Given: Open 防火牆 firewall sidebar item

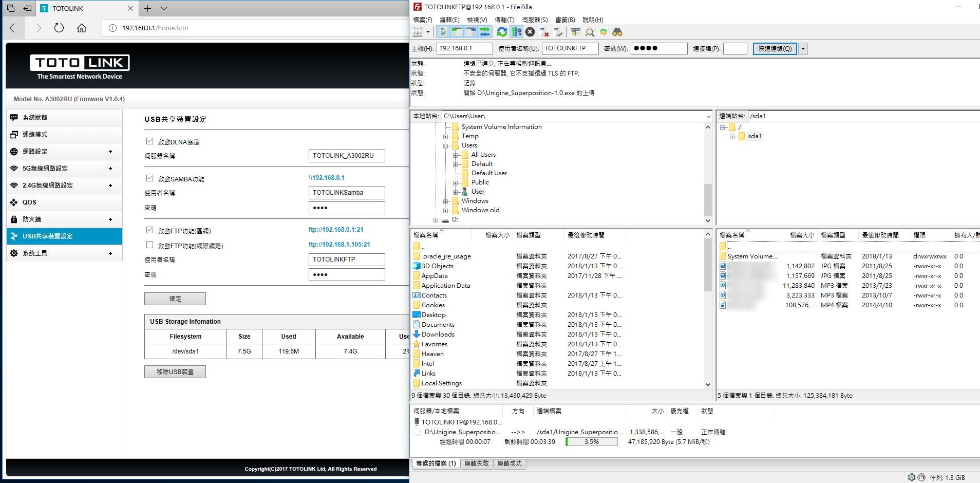Looking at the screenshot, I should tap(65, 219).
